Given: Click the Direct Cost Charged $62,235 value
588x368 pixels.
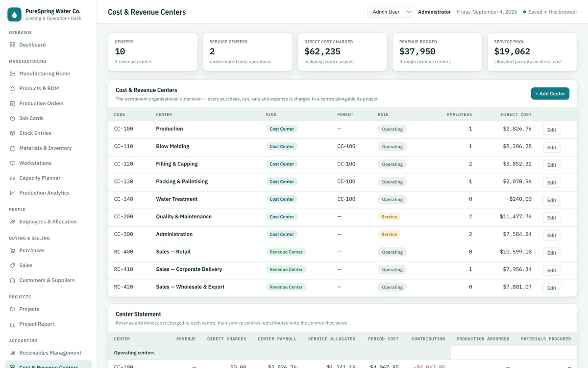Looking at the screenshot, I should click(x=322, y=52).
